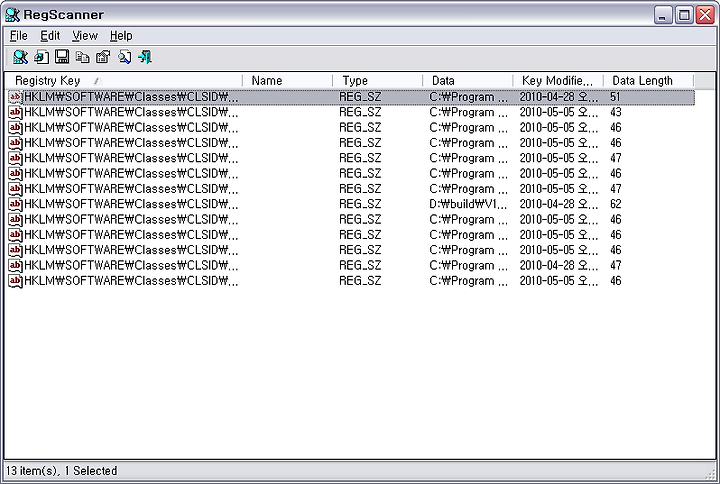Sort by the Type column header
Screen dimensions: 720x484
(x=377, y=81)
